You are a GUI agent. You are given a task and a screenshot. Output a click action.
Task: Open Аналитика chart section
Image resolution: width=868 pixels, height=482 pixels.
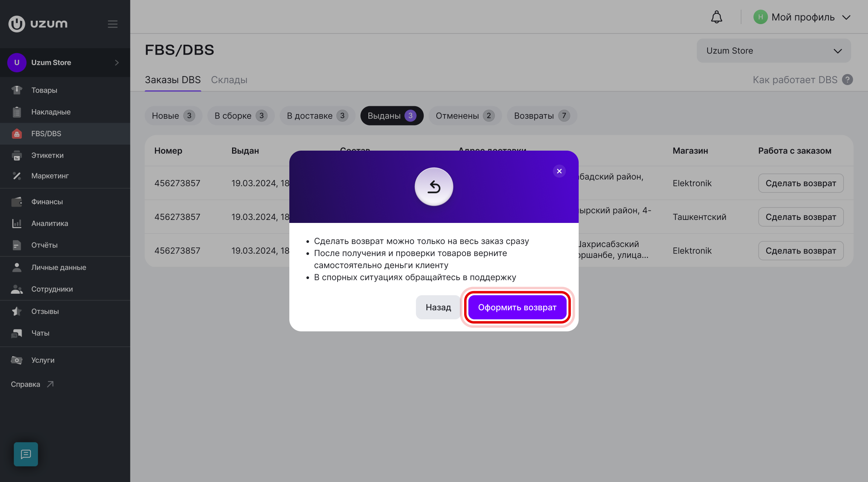point(65,223)
